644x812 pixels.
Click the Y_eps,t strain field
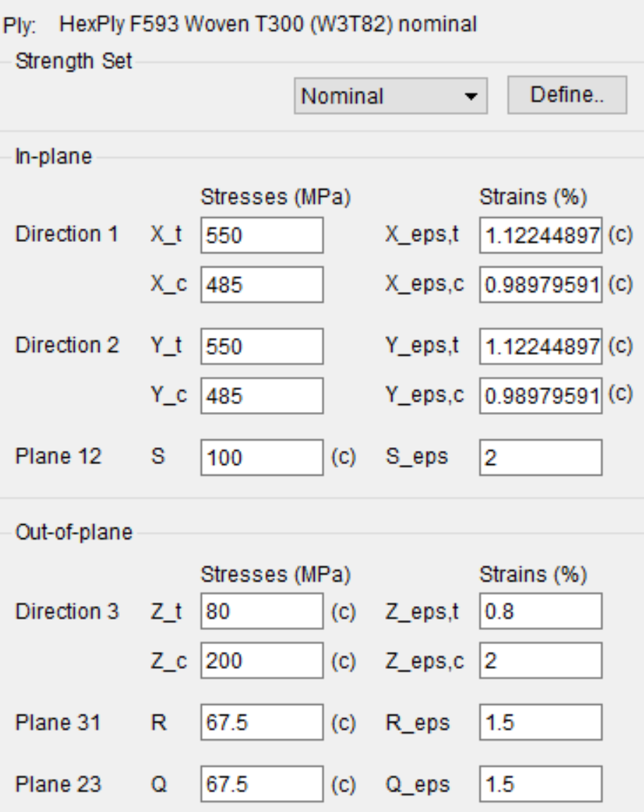click(540, 346)
